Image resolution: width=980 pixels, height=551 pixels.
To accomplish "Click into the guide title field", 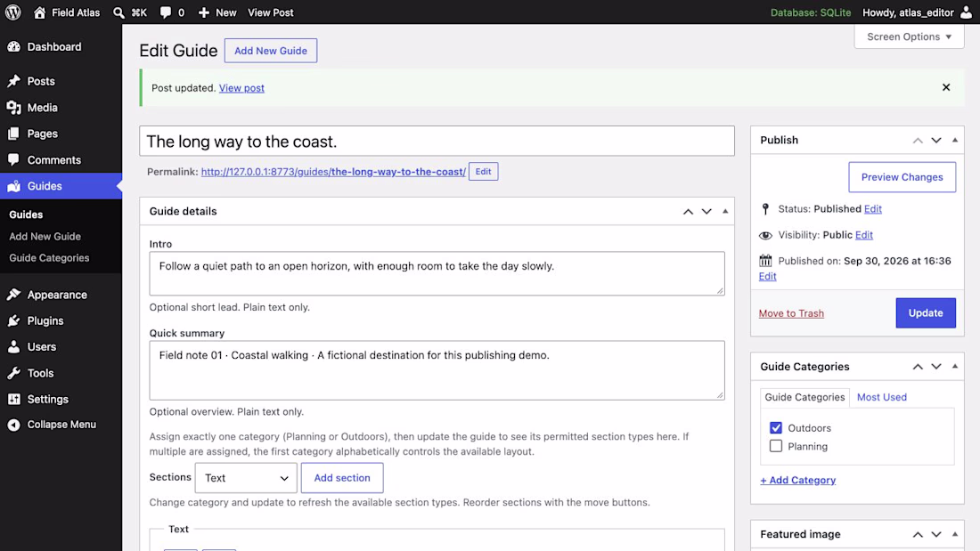I will [x=437, y=142].
